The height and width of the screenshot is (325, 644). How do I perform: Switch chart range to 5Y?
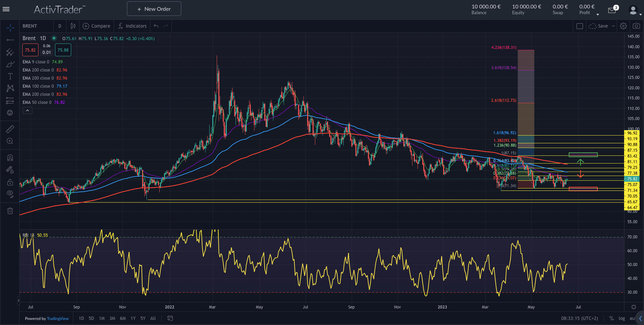click(x=143, y=318)
